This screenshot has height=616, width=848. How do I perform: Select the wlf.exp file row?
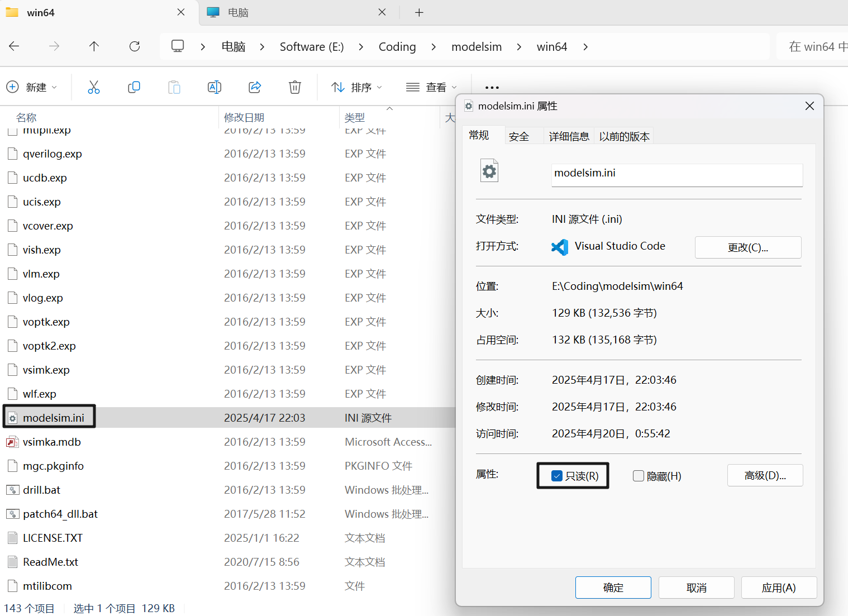229,394
